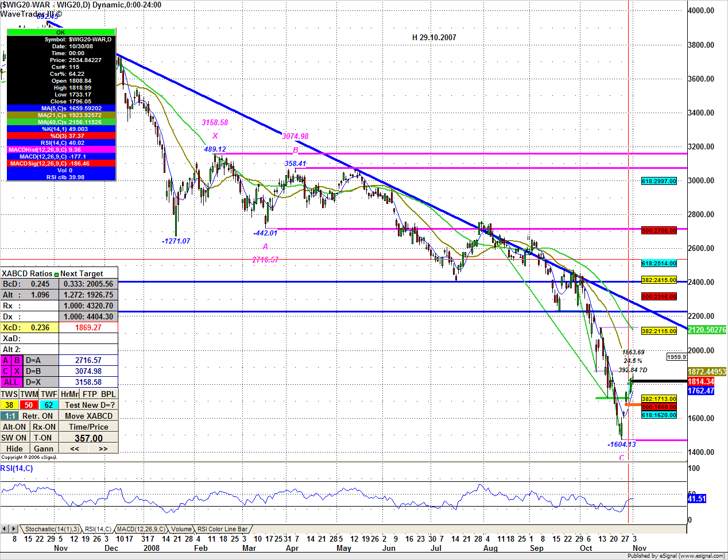728x560 pixels.
Task: Toggle the 1:1 ratio button
Action: [10, 416]
